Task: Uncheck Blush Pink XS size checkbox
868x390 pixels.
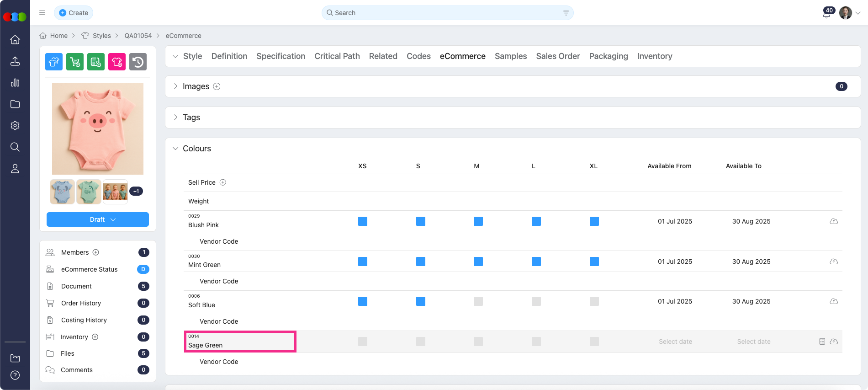Action: click(x=363, y=221)
